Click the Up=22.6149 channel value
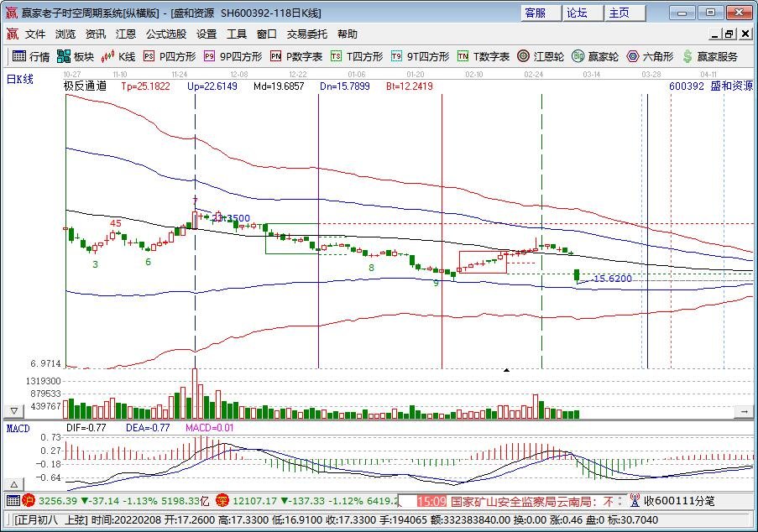Screen dimensions: 758x532 [x=212, y=86]
